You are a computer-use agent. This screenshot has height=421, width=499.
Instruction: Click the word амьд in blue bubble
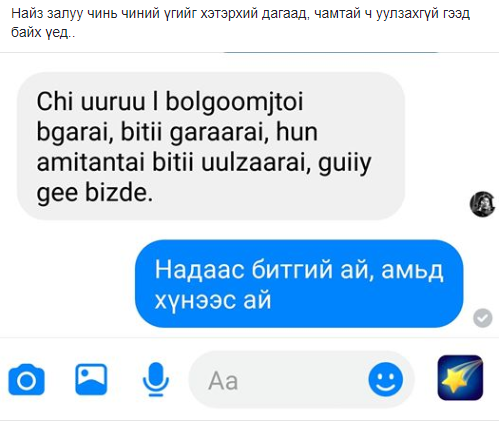[412, 270]
